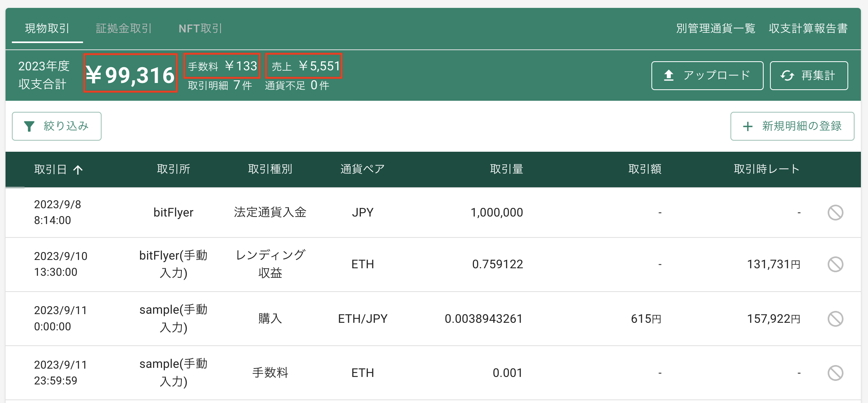
Task: Click the 615円 amount cell
Action: click(646, 319)
